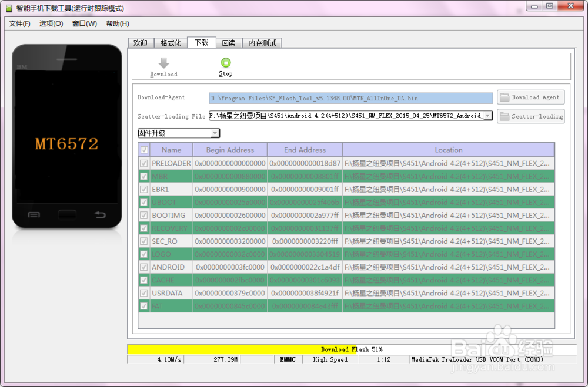This screenshot has height=387, width=588.
Task: Click the Location column header
Action: click(449, 150)
